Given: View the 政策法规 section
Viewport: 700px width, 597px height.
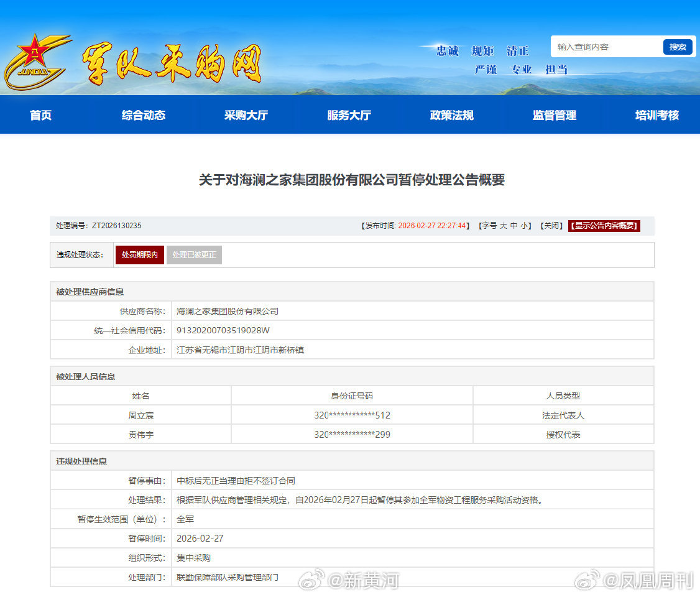Looking at the screenshot, I should 451,115.
